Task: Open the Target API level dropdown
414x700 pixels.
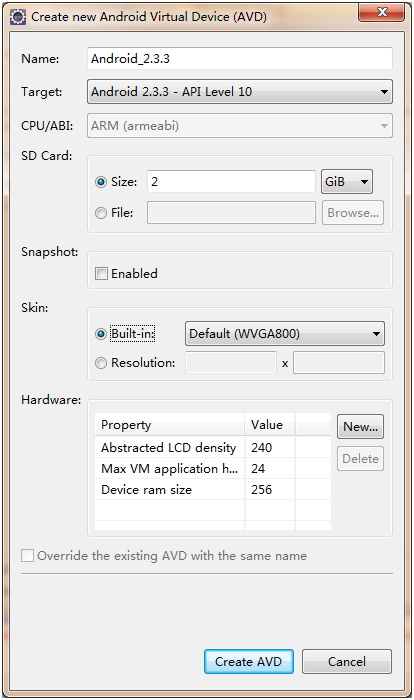Action: click(240, 92)
